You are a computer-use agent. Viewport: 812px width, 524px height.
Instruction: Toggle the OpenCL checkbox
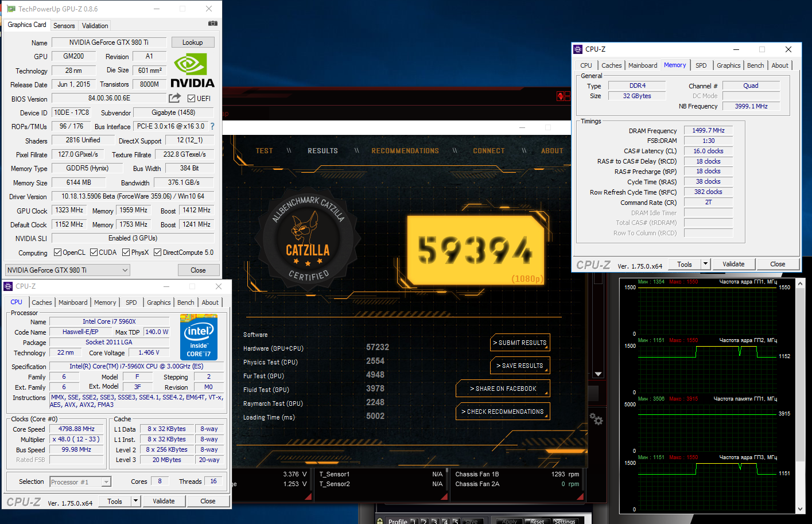coord(57,252)
